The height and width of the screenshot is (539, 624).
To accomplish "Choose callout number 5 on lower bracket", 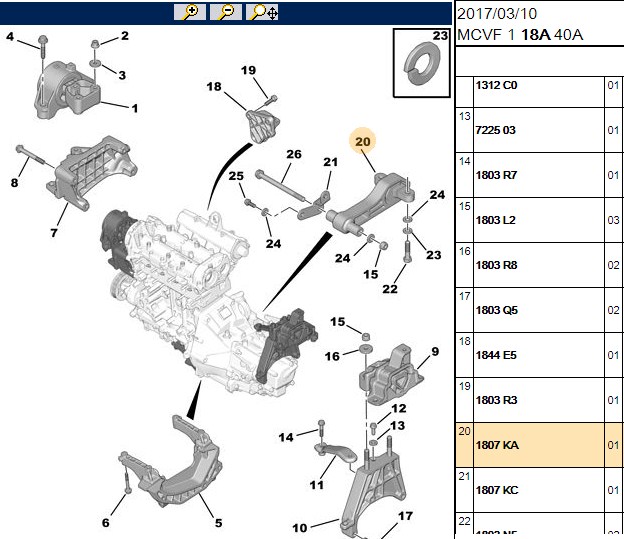I will [x=218, y=523].
